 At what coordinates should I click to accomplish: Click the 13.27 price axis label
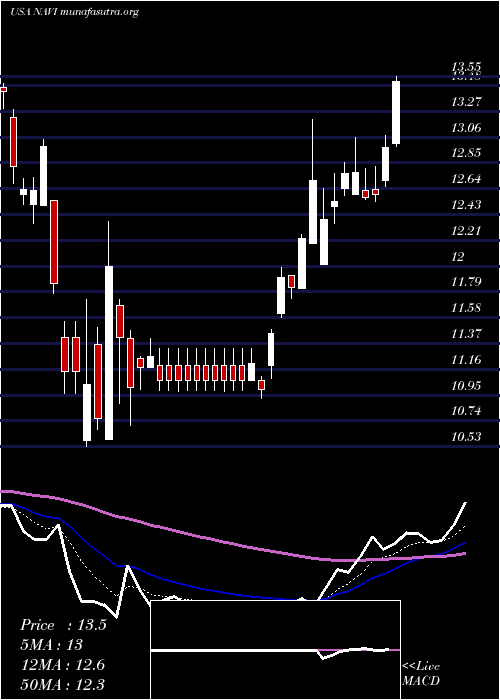pos(466,102)
